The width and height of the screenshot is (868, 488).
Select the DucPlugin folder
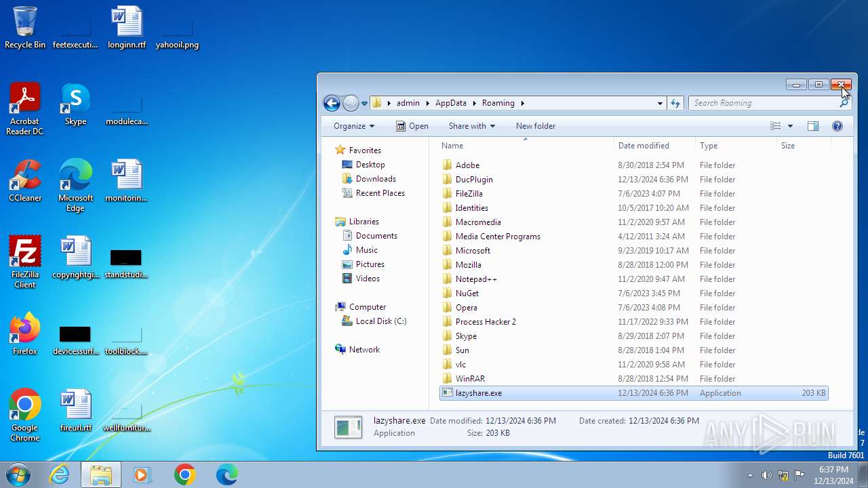point(634,180)
